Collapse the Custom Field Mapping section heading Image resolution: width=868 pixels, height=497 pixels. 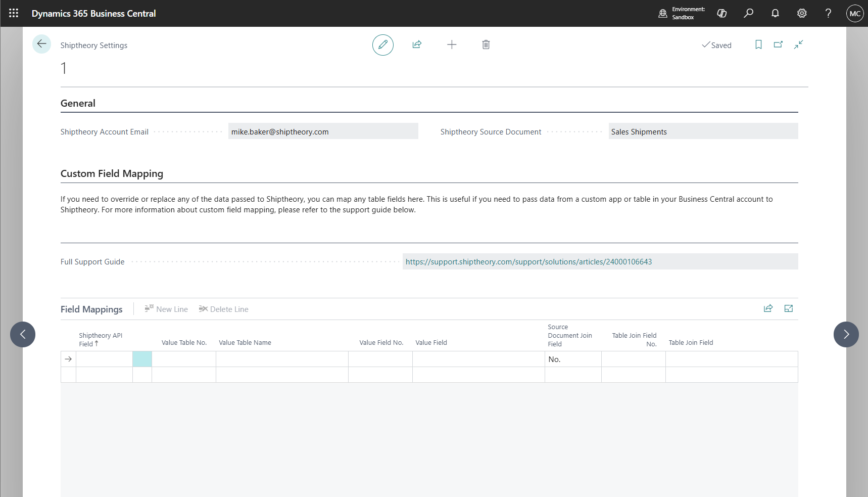(112, 173)
